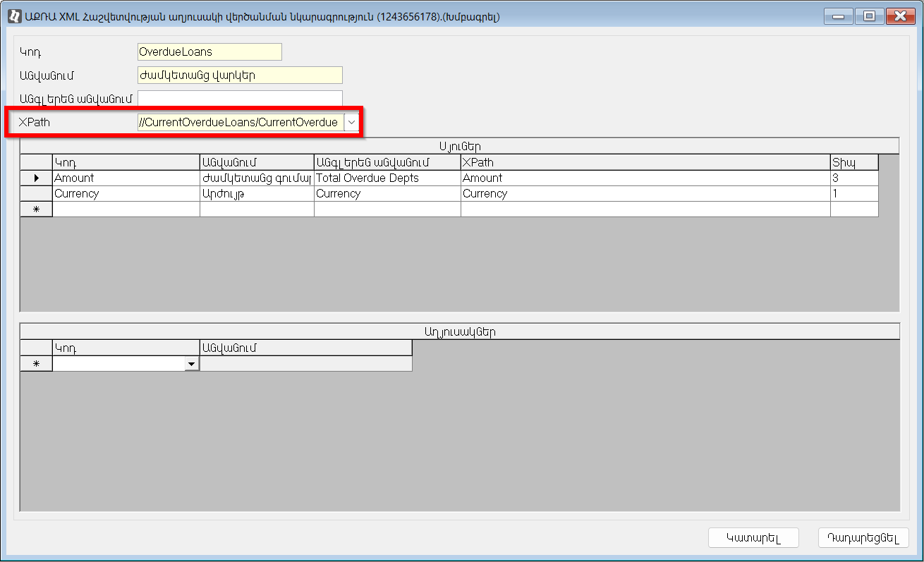Expand the XPath dropdown arrow
Viewport: 924px width, 562px height.
pyautogui.click(x=351, y=123)
